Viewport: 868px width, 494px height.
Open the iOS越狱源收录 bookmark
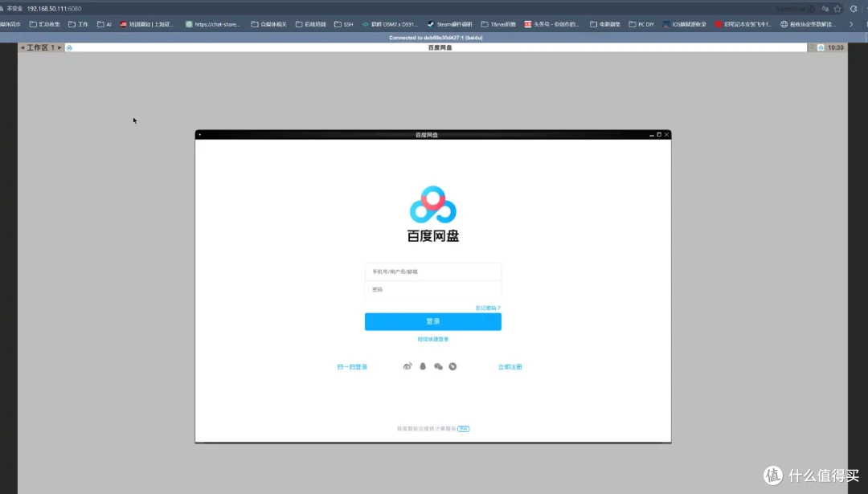tap(684, 24)
